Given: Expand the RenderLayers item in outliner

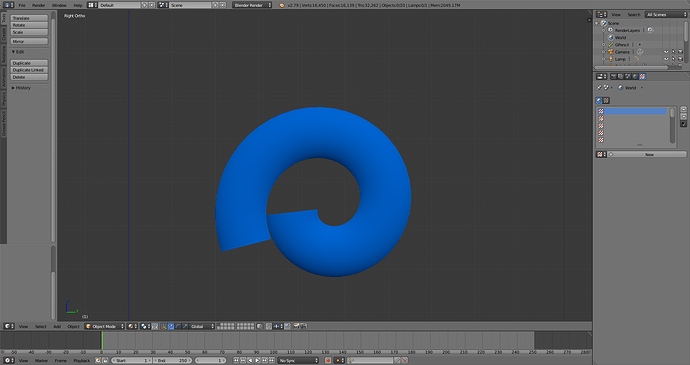Looking at the screenshot, I should 603,30.
